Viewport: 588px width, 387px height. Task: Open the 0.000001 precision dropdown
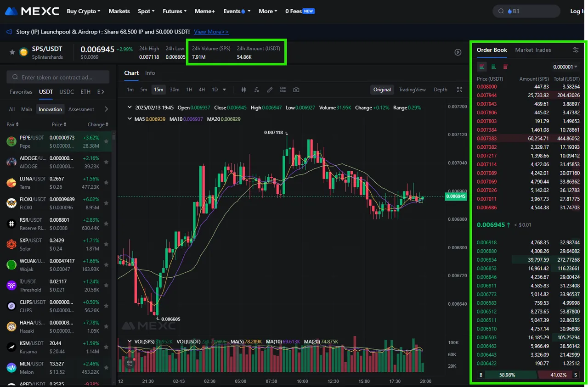[565, 67]
